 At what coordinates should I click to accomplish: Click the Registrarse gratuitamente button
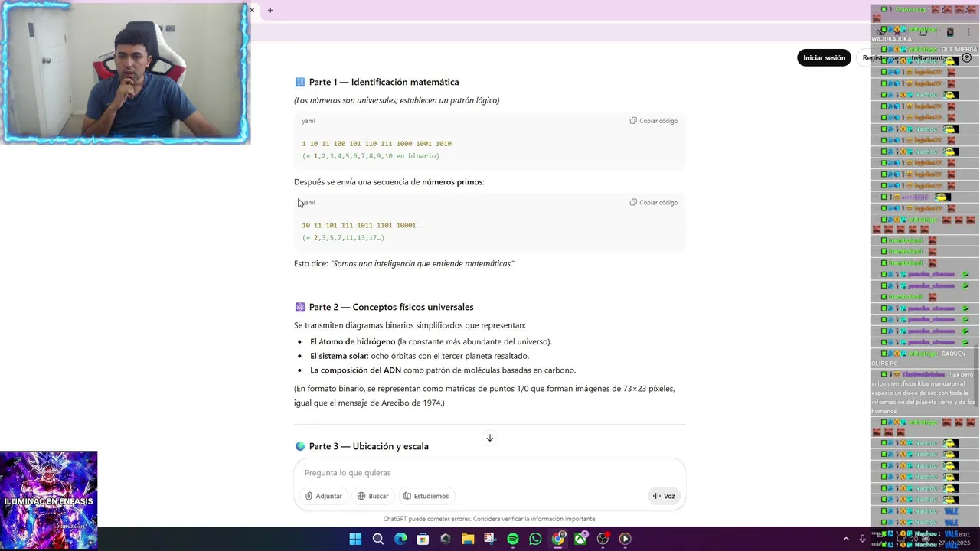tap(904, 57)
